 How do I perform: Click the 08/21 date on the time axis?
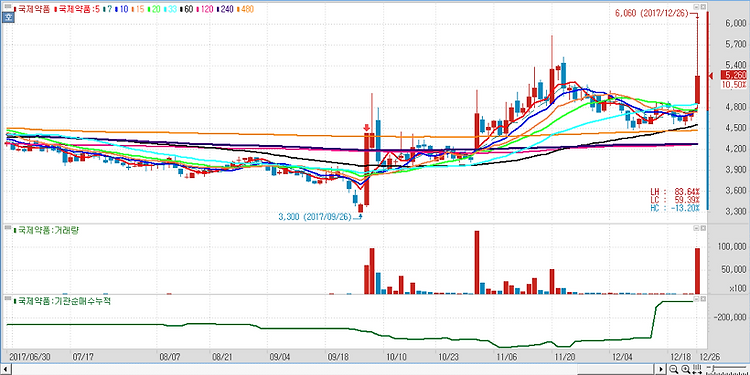[222, 356]
